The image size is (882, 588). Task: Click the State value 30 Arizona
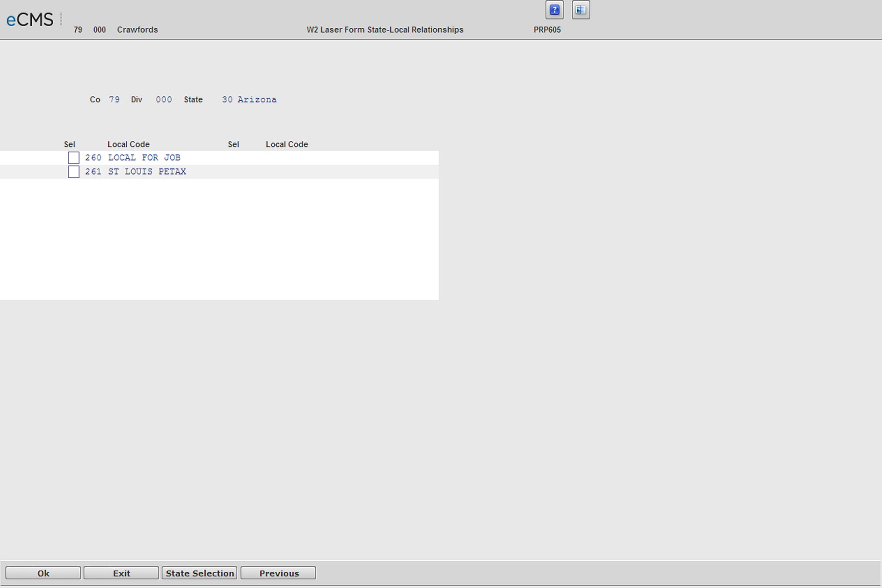tap(249, 99)
